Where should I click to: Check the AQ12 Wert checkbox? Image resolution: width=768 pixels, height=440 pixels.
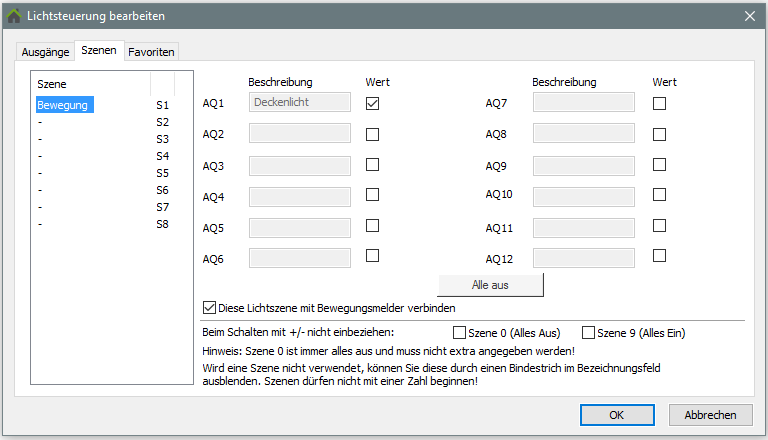(x=659, y=256)
